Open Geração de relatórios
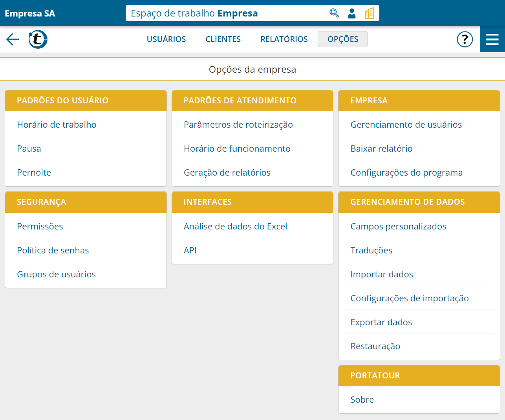This screenshot has width=505, height=420. point(252,172)
